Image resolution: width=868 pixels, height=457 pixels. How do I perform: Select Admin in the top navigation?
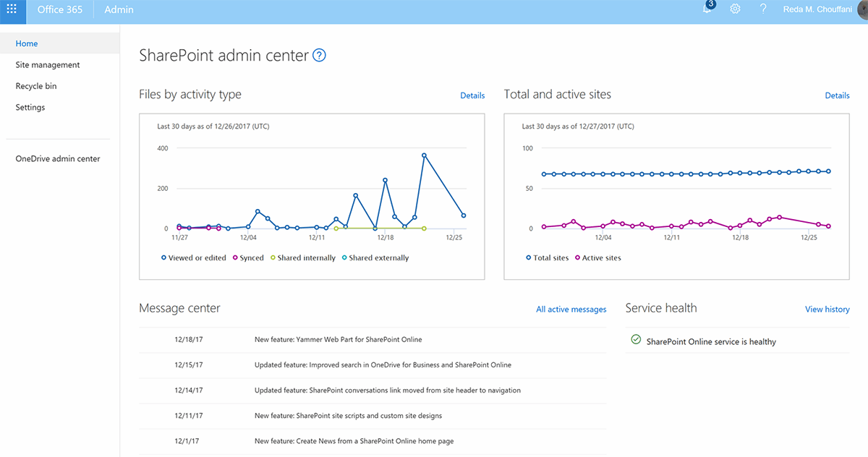[x=119, y=9]
